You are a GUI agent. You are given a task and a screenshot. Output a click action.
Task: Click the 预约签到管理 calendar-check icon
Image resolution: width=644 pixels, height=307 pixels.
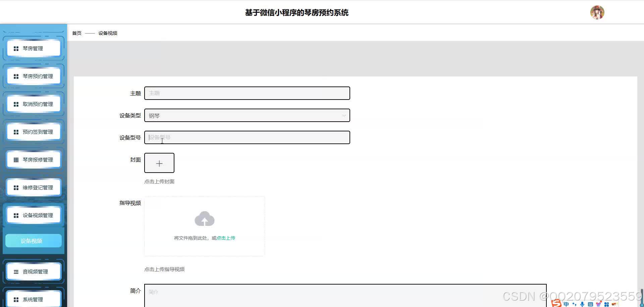pos(16,132)
